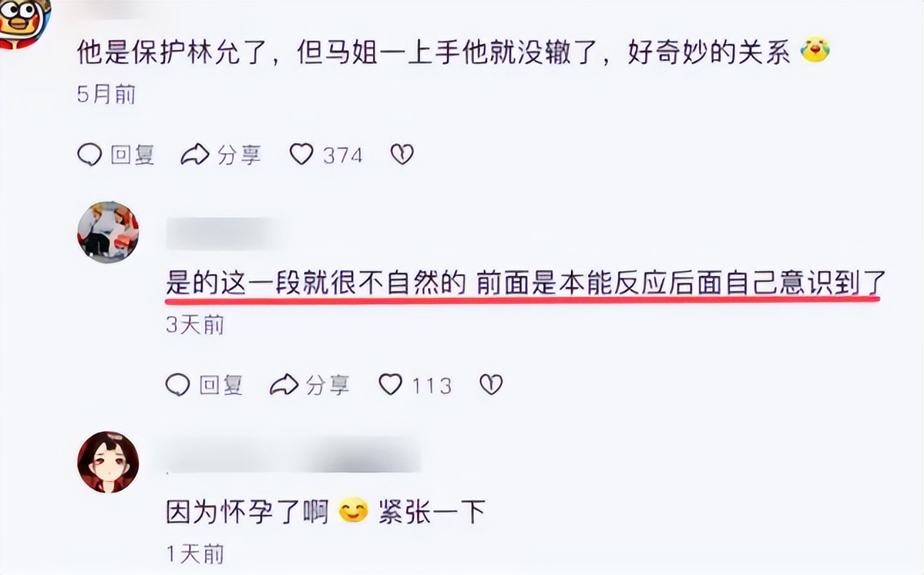Open avatar of the 3天前 commenter
Screen dimensions: 924x575
(x=107, y=232)
